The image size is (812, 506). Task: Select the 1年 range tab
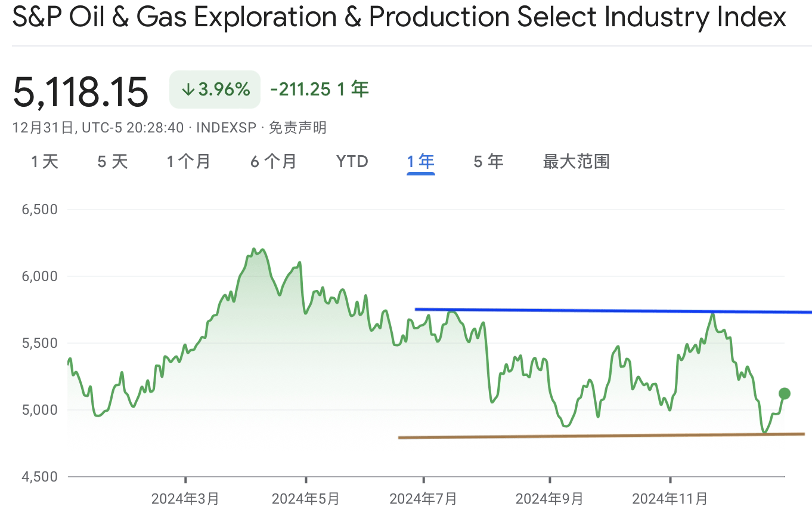421,162
